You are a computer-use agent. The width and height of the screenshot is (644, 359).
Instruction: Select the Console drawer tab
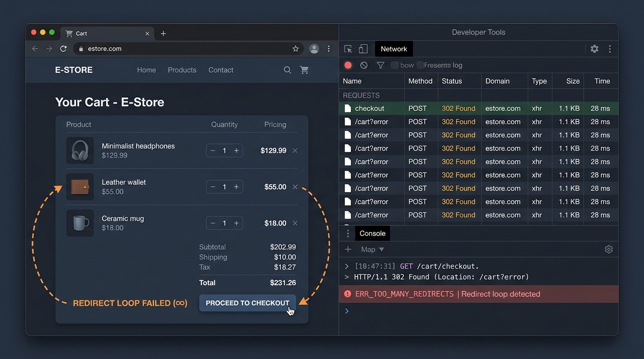pyautogui.click(x=373, y=233)
